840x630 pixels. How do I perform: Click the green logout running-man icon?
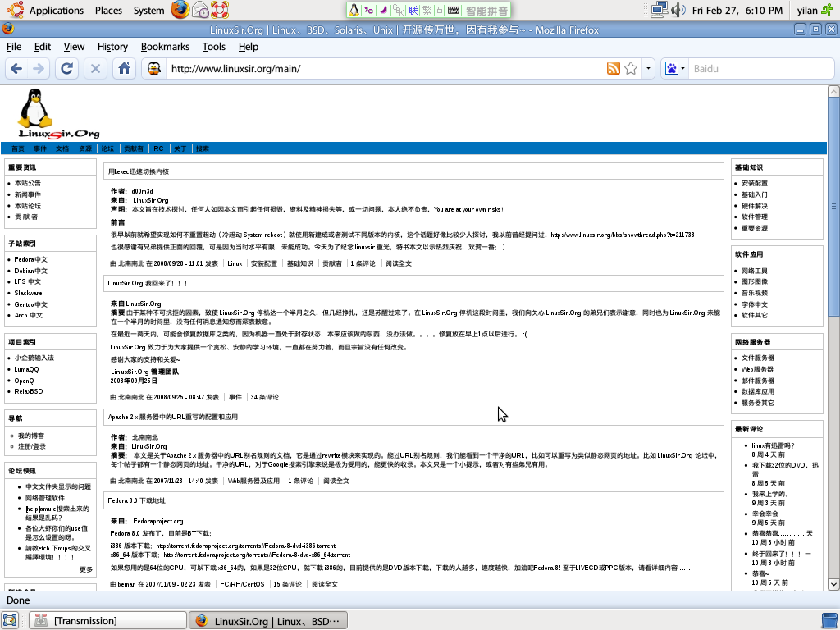click(828, 10)
